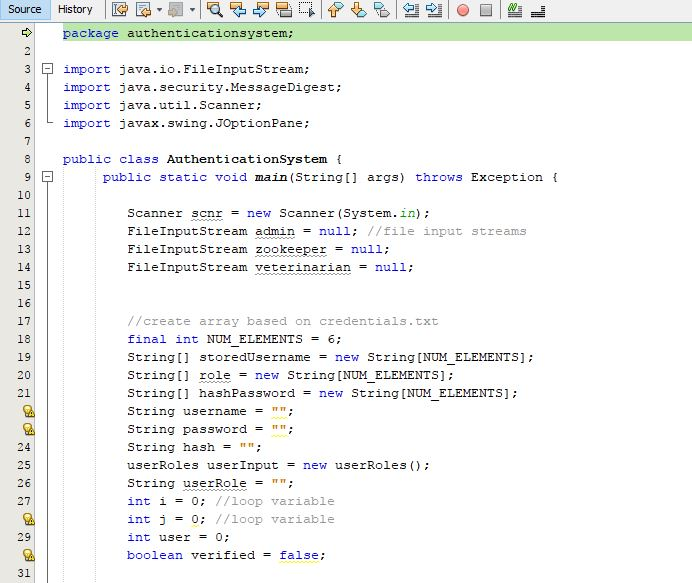Click the 'userRole' string variable

(215, 483)
